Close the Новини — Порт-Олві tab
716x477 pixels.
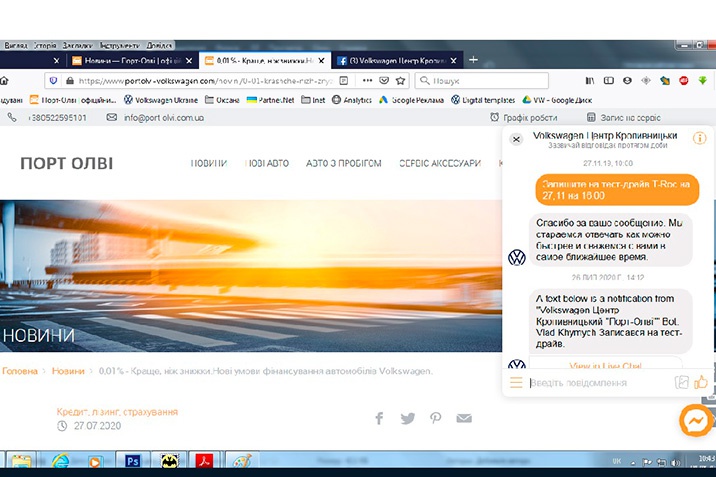click(x=189, y=60)
